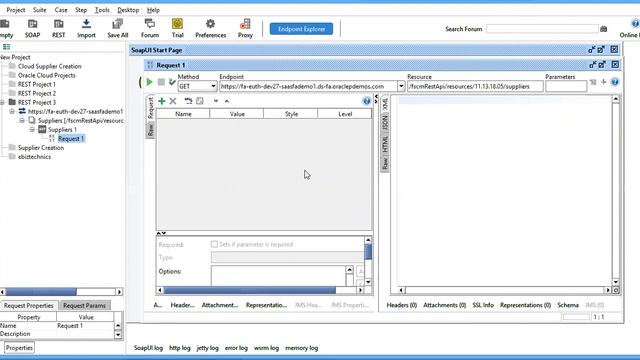Click the checkmark icon beside Method dropdown

(172, 82)
